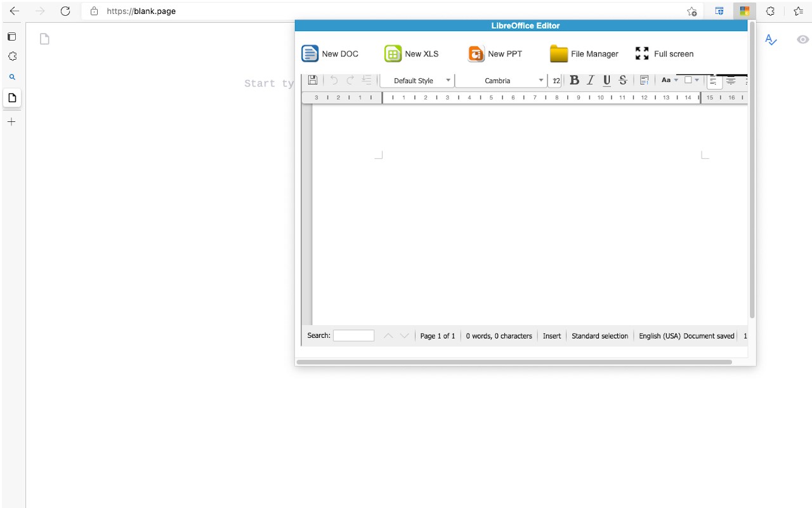Click the paragraph formatting icon after strikethrough
Screen dimensions: 812x508
[x=644, y=80]
